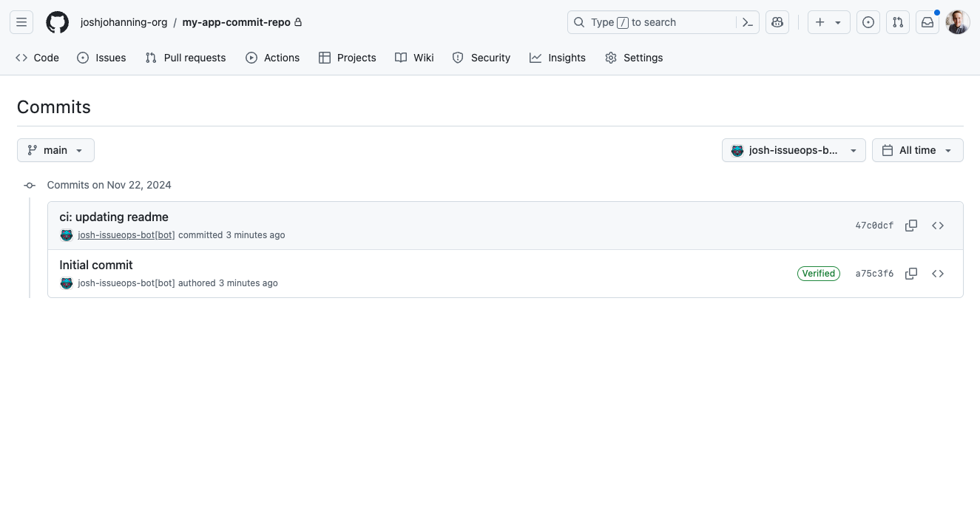Switch to the Actions tab
Viewport: 980px width, 514px height.
coord(272,58)
